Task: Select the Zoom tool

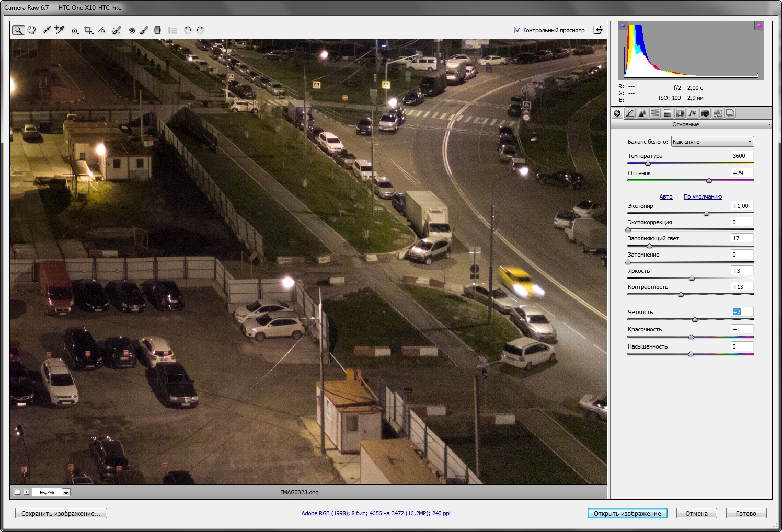Action: pos(18,30)
